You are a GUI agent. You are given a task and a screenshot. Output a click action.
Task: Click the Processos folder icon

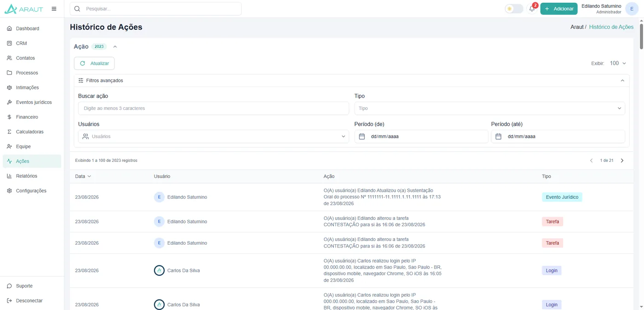coord(9,73)
